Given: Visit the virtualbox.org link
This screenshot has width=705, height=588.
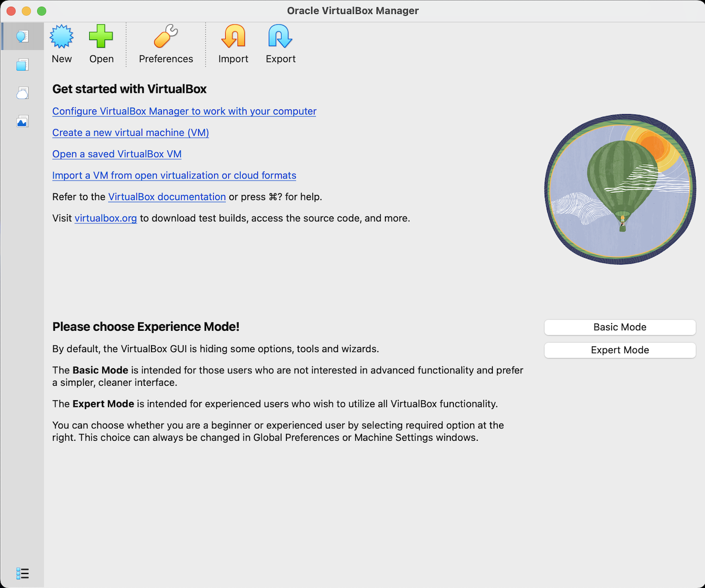Looking at the screenshot, I should point(106,218).
